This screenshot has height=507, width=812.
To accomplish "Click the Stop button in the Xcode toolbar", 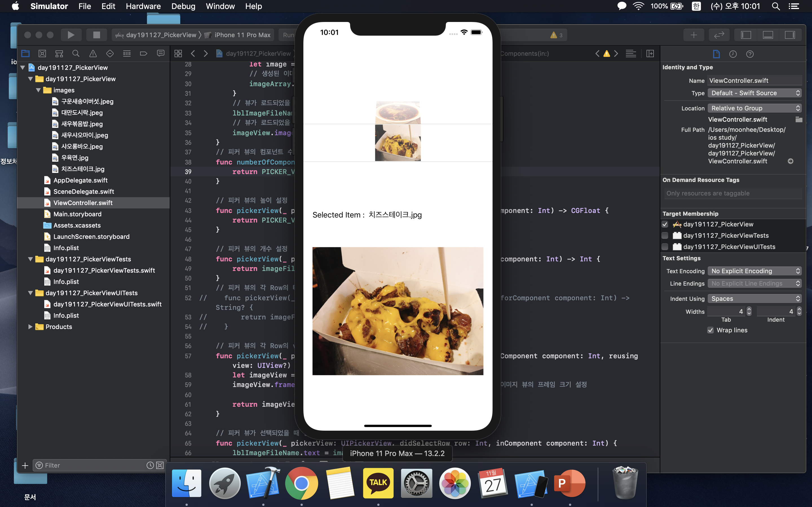I will click(96, 35).
